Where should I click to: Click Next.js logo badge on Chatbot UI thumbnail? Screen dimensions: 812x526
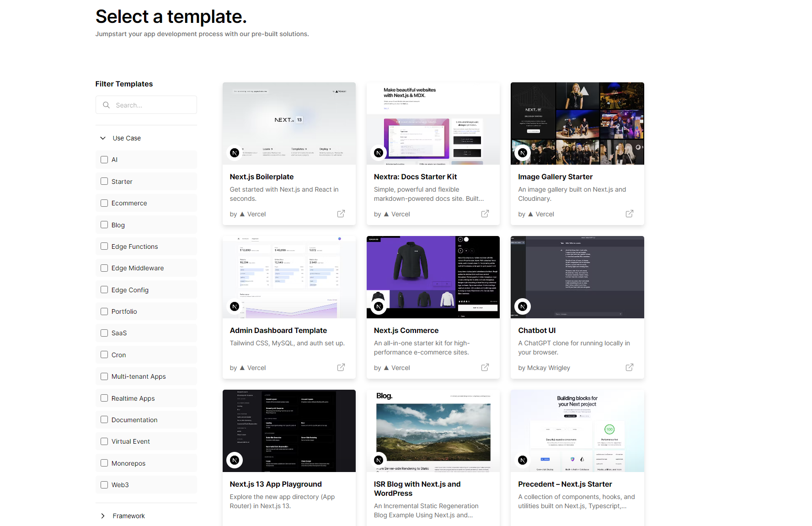click(x=523, y=306)
